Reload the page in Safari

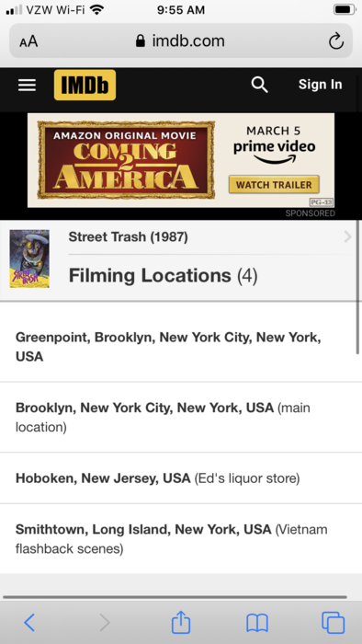point(336,41)
